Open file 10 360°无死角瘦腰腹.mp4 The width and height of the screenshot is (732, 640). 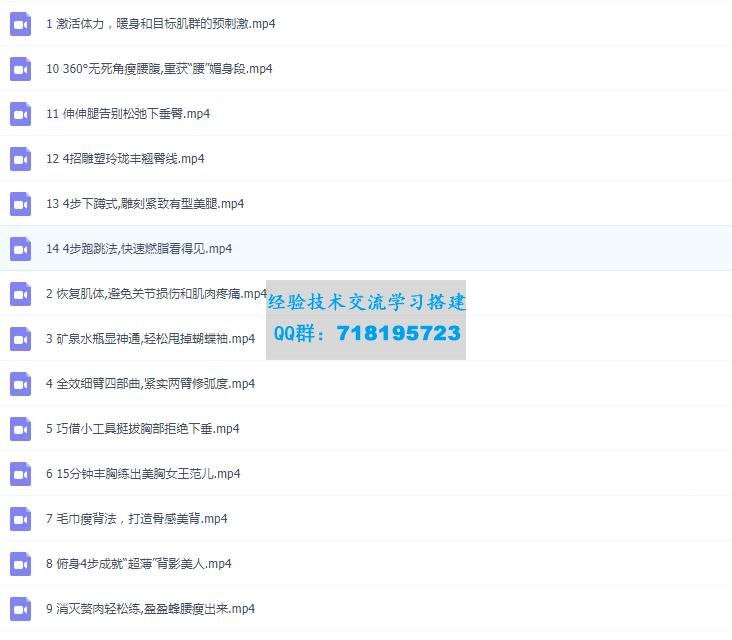pyautogui.click(x=159, y=69)
